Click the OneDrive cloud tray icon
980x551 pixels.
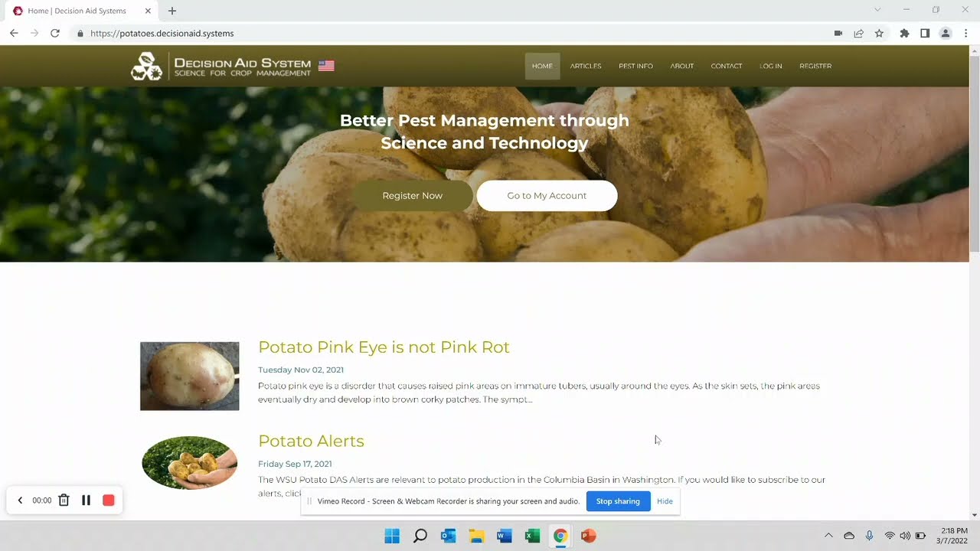[849, 536]
